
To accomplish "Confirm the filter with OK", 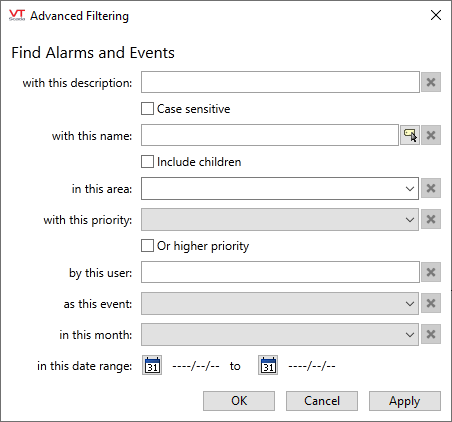I will point(239,401).
